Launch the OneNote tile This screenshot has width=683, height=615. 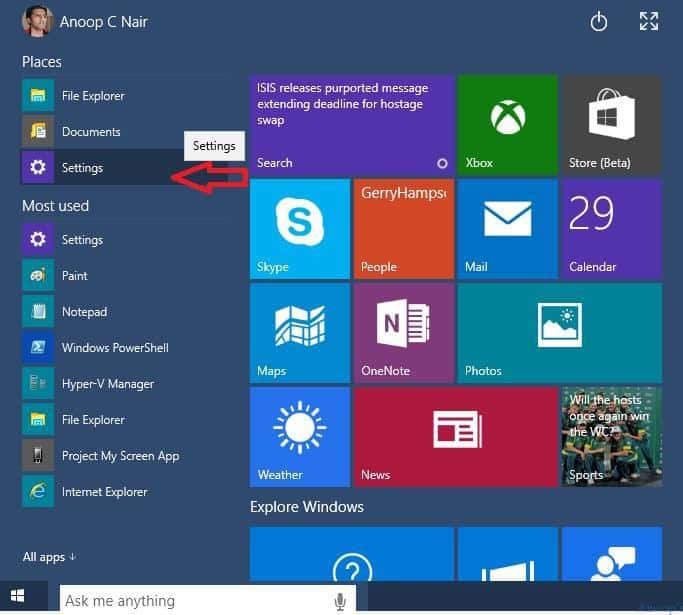[404, 333]
